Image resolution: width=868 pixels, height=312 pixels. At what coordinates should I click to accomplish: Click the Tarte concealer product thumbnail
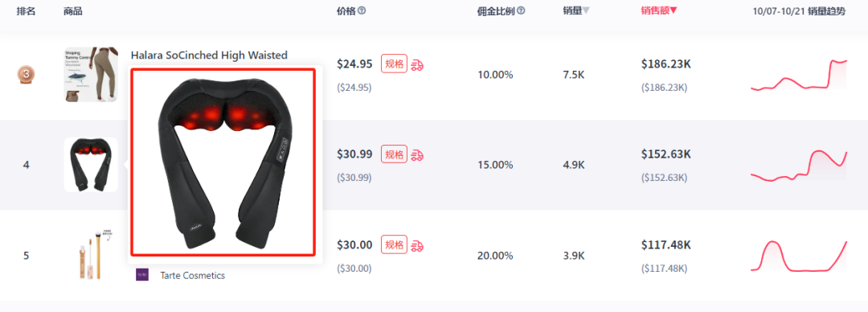(x=91, y=255)
